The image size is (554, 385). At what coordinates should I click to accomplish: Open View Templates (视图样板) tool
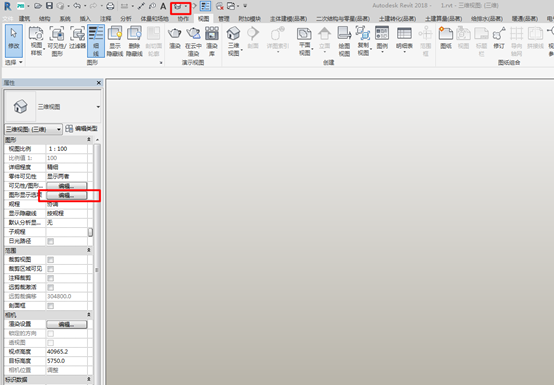click(36, 41)
